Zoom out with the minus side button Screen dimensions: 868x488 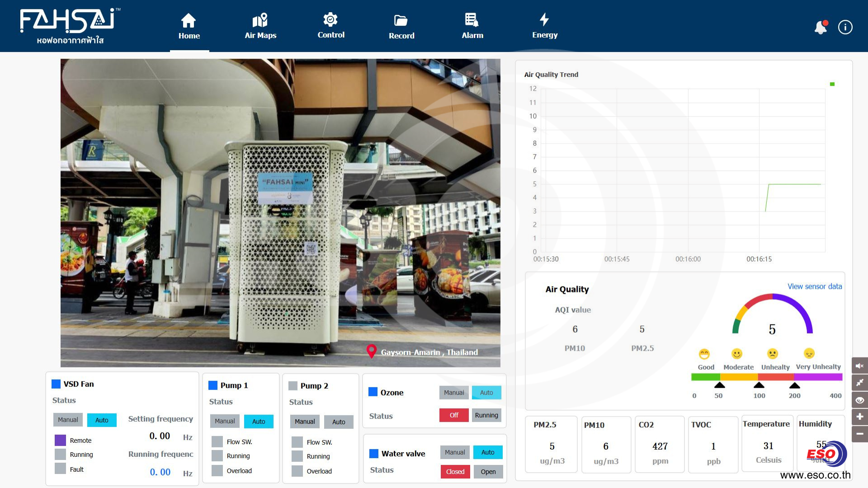pyautogui.click(x=859, y=434)
